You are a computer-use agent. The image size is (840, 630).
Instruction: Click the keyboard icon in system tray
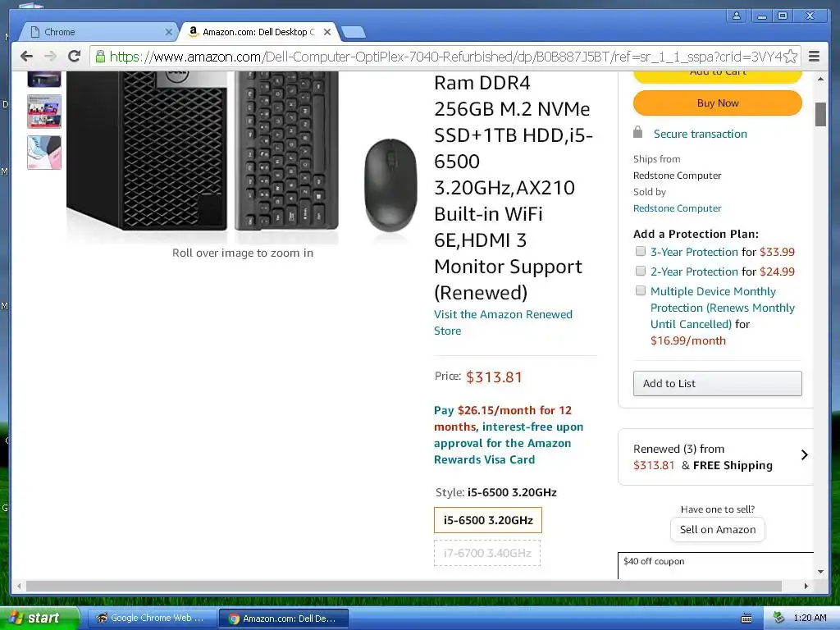point(746,619)
